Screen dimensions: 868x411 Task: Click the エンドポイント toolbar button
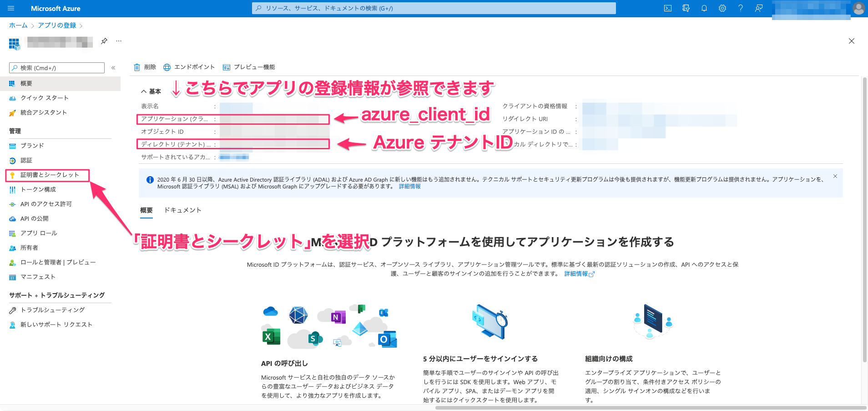click(189, 67)
